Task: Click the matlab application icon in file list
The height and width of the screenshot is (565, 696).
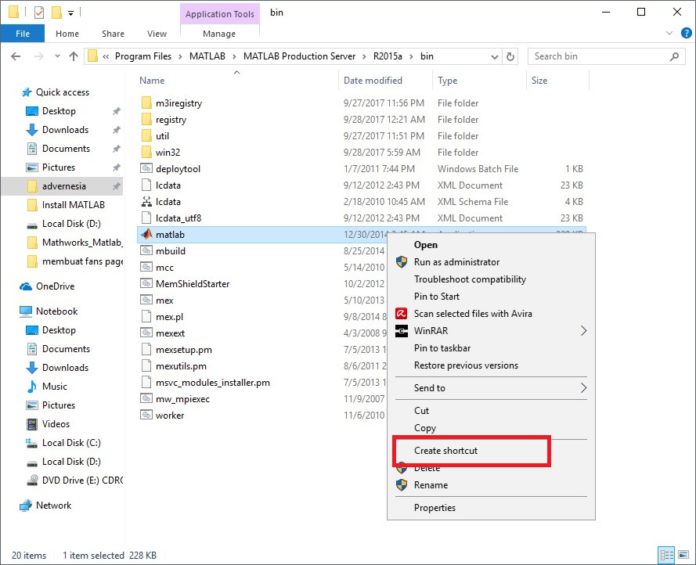Action: click(146, 234)
